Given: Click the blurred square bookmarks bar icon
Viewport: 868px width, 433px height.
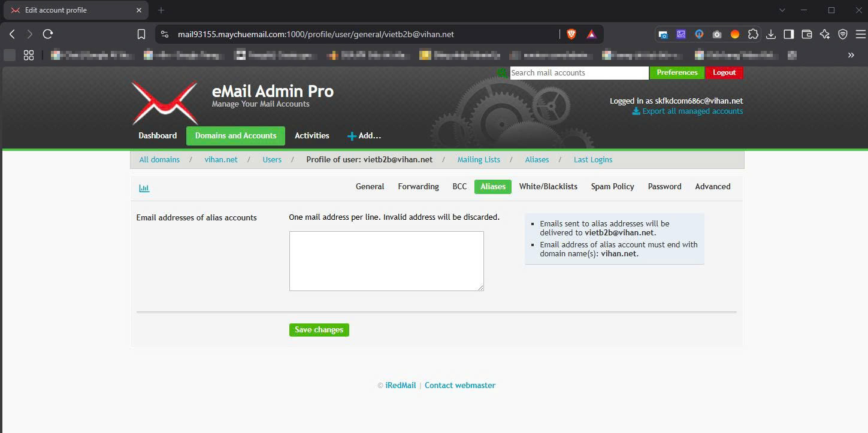Looking at the screenshot, I should pos(10,55).
